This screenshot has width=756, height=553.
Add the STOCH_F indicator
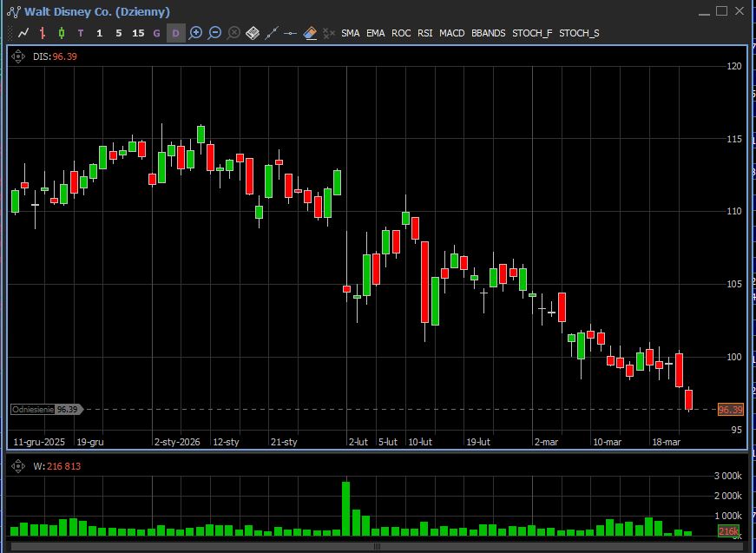[x=531, y=33]
